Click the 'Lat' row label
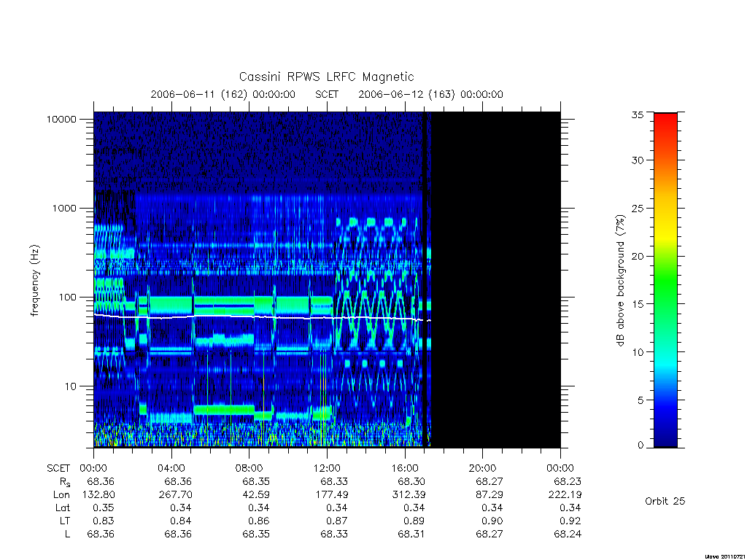 [x=63, y=507]
